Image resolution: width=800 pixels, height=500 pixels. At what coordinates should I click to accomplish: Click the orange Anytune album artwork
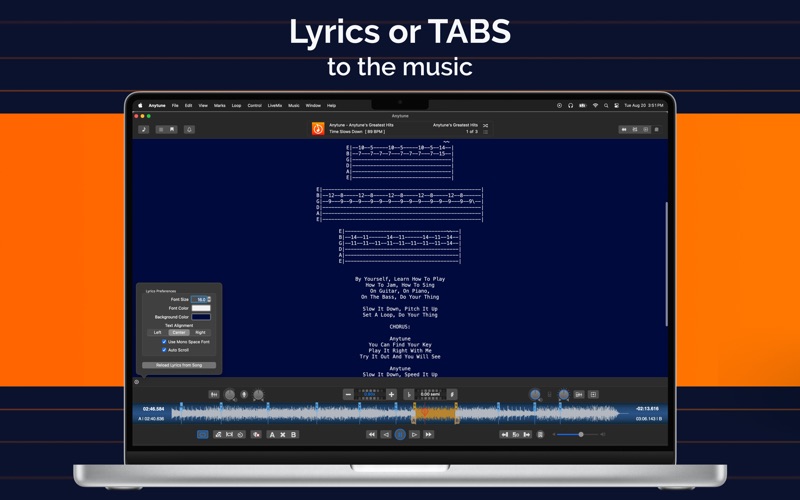[318, 129]
